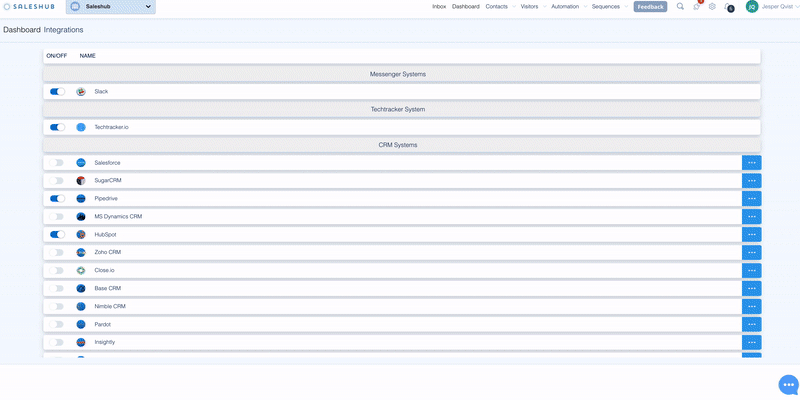Viewport: 800px width, 400px height.
Task: Open the more options button for MS Dynamics CRM
Action: tap(752, 216)
